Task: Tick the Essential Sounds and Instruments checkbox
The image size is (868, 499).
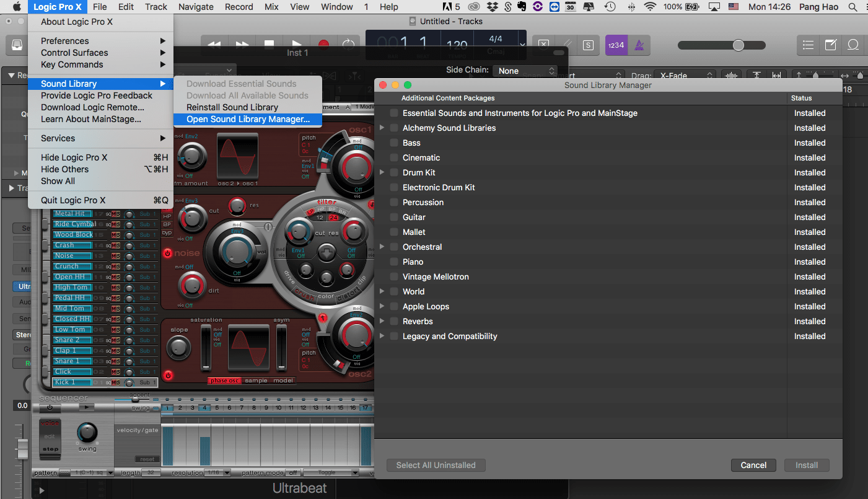Action: tap(394, 113)
